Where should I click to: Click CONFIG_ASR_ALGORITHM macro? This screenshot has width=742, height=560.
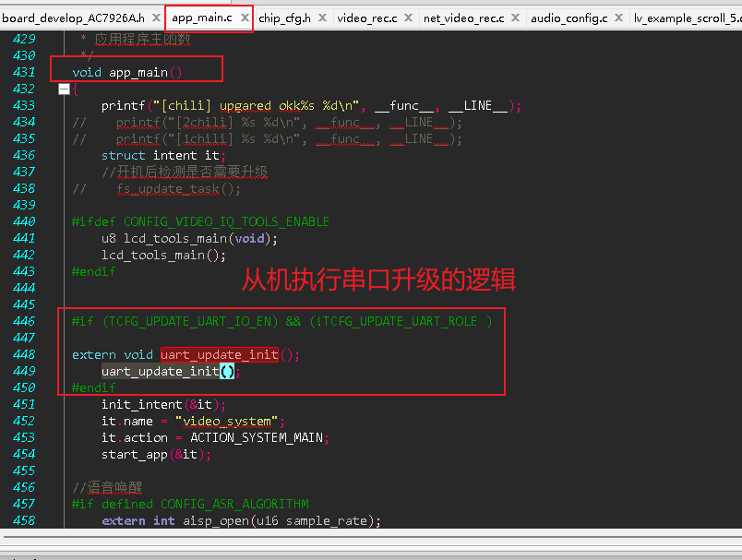click(234, 505)
